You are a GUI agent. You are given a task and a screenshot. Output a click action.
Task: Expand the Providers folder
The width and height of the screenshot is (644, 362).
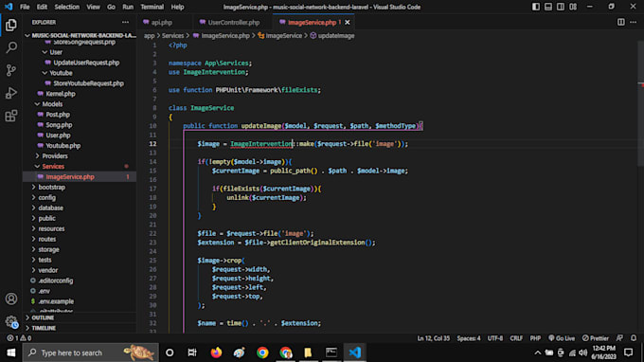[55, 155]
